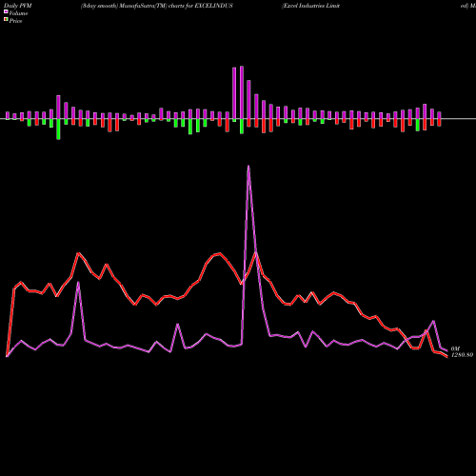Click the '0M' volume value label
The height and width of the screenshot is (476, 476).
pyautogui.click(x=455, y=348)
